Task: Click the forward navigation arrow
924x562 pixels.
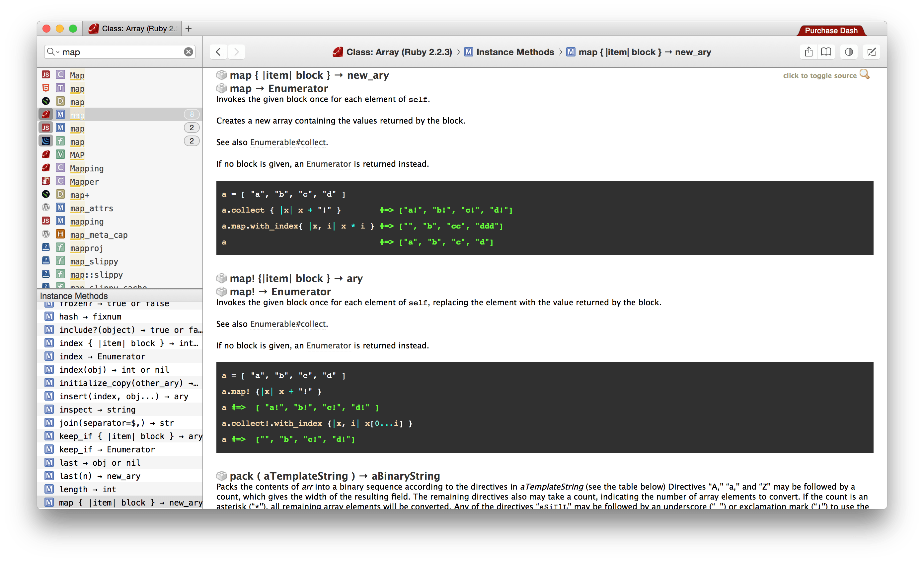Action: point(236,52)
